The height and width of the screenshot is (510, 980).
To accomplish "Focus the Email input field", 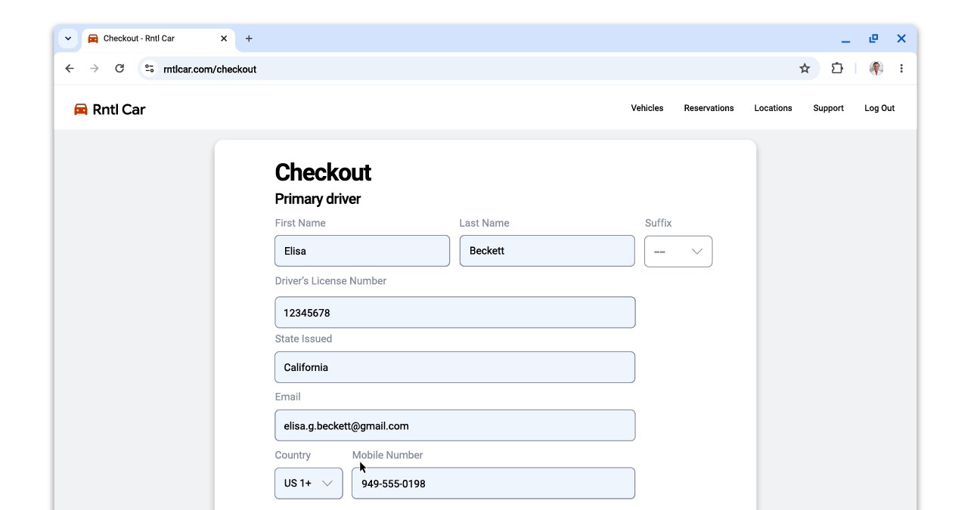I will tap(454, 426).
